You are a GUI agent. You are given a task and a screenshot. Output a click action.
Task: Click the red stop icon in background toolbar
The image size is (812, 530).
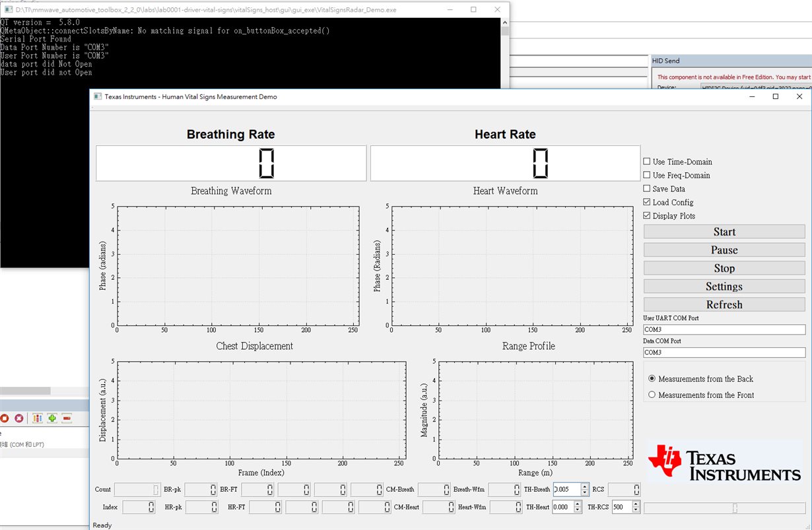[x=4, y=418]
